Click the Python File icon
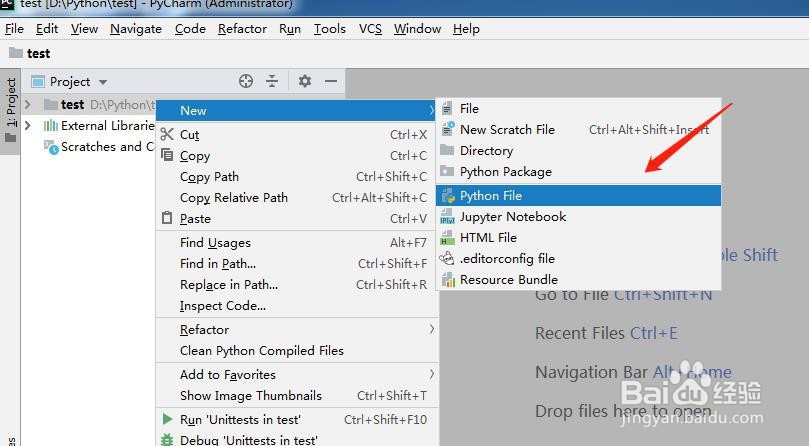Screen dimensions: 809x446 (x=448, y=196)
